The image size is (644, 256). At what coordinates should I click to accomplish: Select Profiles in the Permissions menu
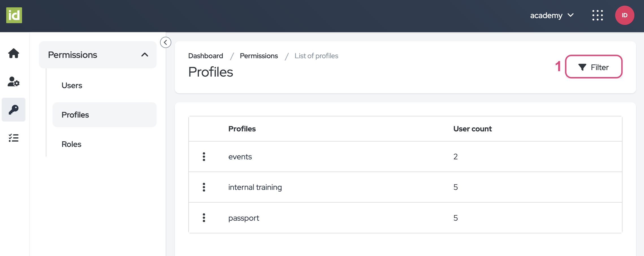pos(75,115)
